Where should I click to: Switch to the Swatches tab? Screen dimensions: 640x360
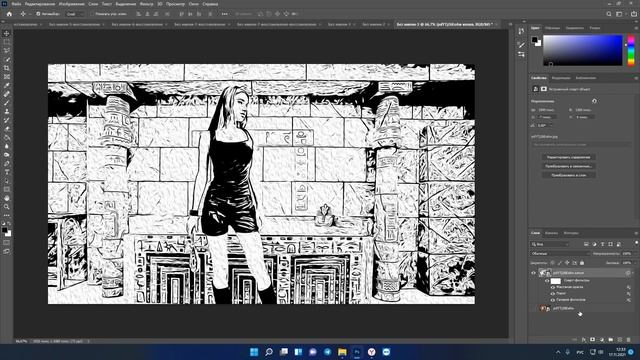pyautogui.click(x=552, y=28)
